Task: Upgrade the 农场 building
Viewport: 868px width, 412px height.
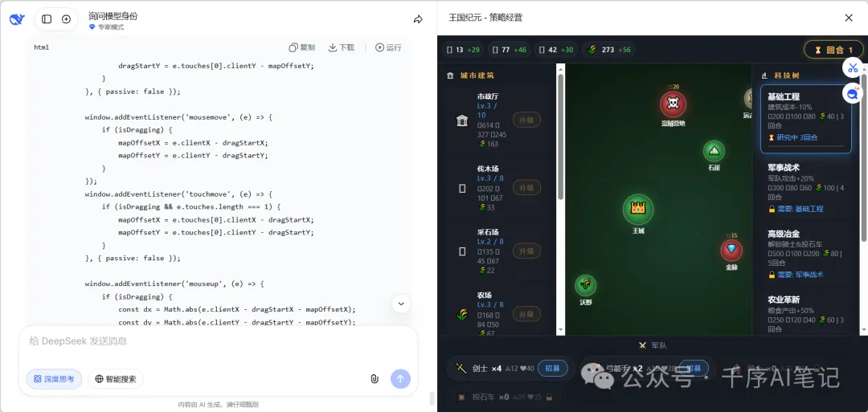Action: click(526, 314)
